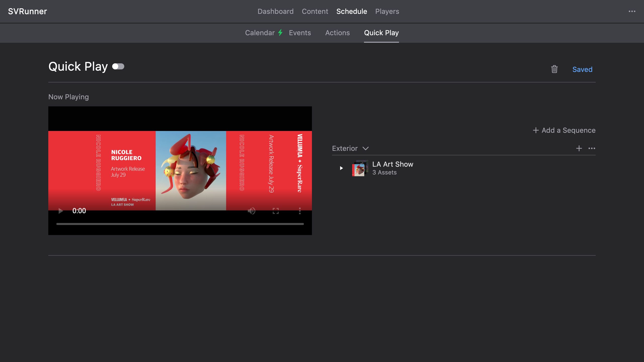Go to the Dashboard section
This screenshot has height=362, width=644.
[275, 11]
